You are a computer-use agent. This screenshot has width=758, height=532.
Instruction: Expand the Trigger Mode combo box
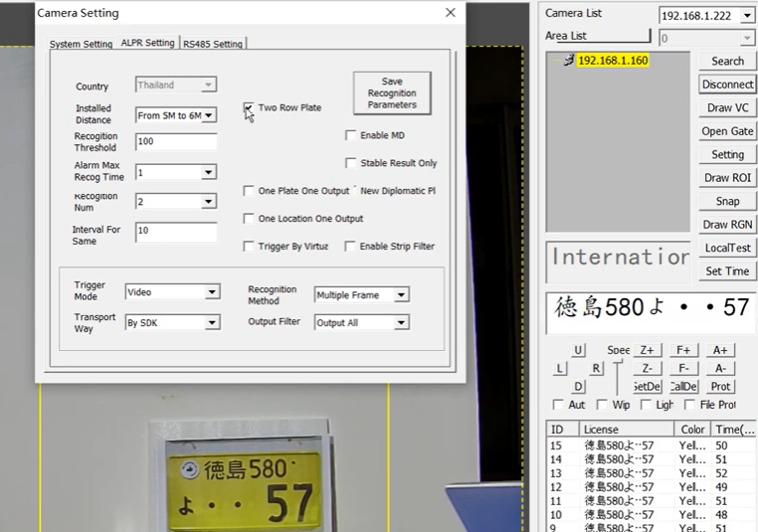[x=212, y=292]
